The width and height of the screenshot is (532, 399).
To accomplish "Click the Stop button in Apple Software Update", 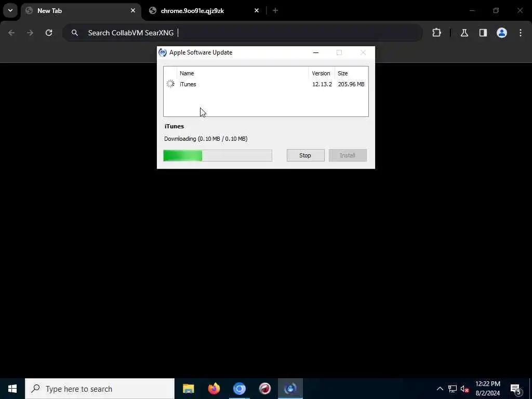I will (x=305, y=155).
